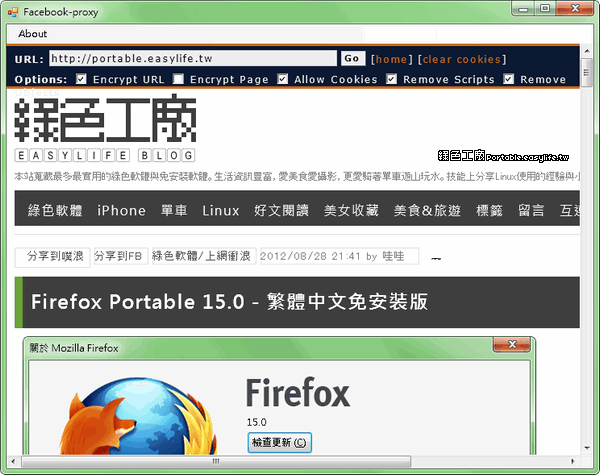This screenshot has width=600, height=475.
Task: Click the vertical scrollbar down arrow
Action: (x=586, y=447)
